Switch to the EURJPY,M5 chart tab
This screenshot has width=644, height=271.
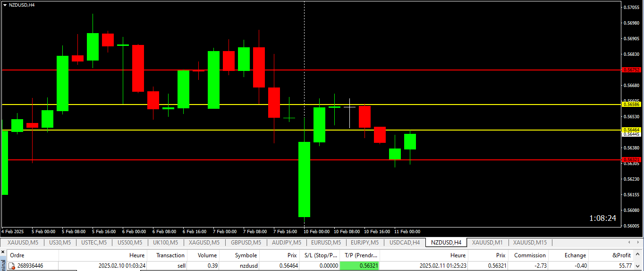pos(364,243)
